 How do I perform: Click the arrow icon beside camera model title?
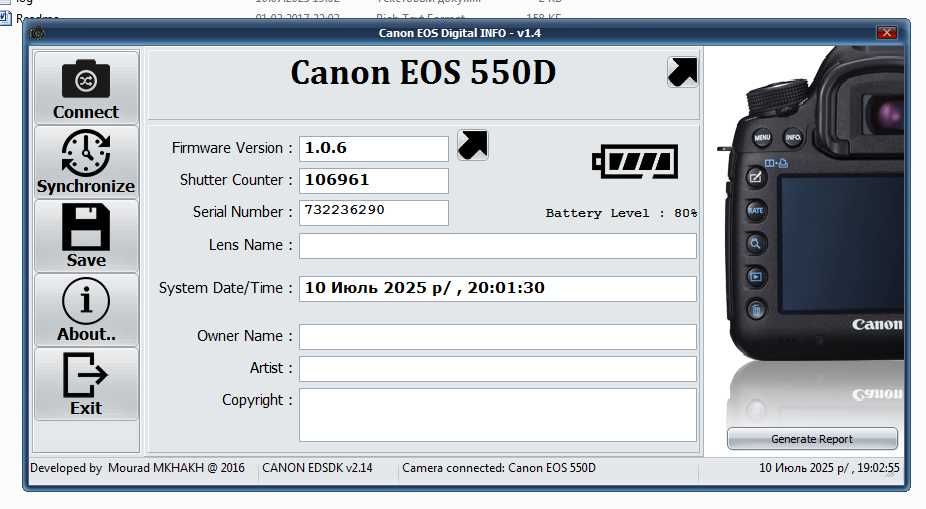[x=683, y=73]
